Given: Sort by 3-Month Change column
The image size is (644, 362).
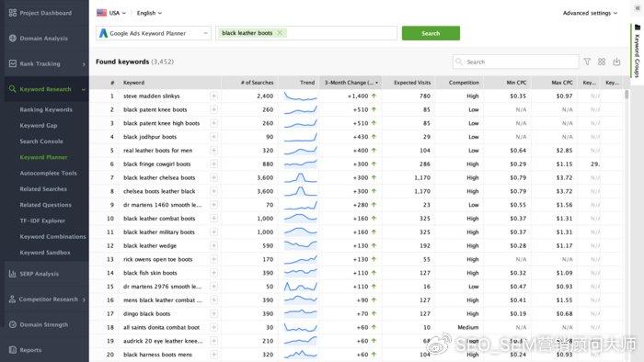Looking at the screenshot, I should (x=351, y=83).
